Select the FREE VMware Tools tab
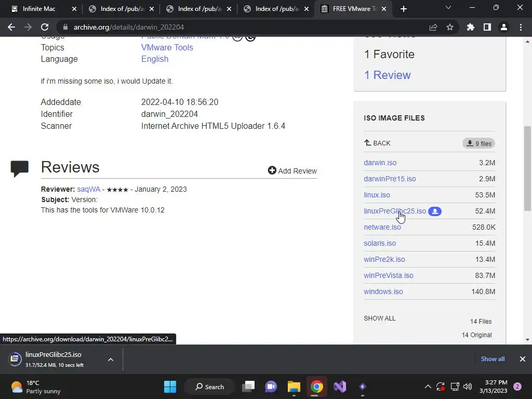Viewport: 532px width, 399px height. [354, 9]
